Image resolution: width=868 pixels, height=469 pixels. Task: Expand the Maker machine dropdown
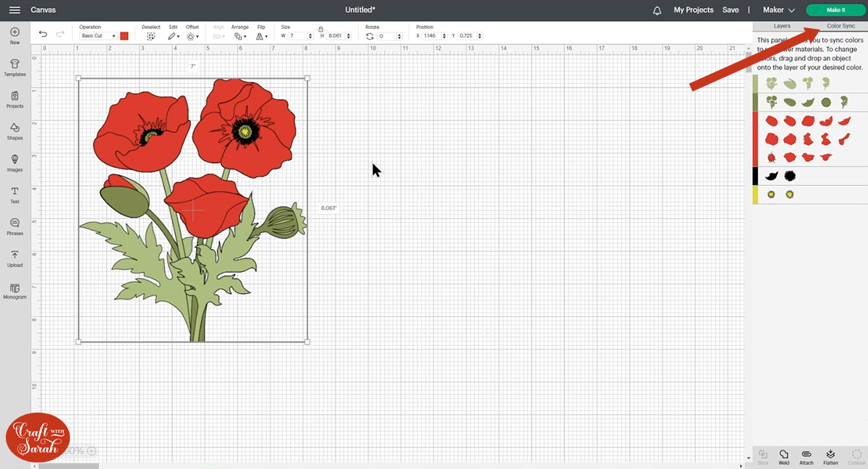[x=778, y=10]
